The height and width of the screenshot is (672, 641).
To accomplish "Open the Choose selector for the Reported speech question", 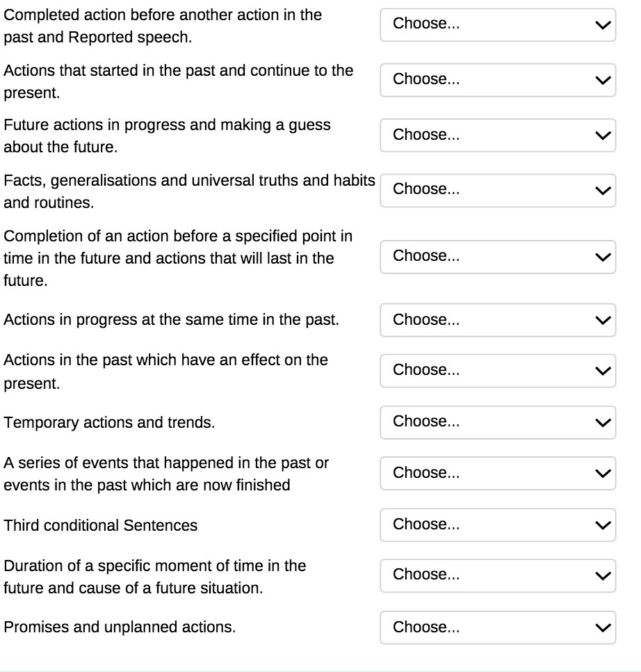I will [497, 25].
